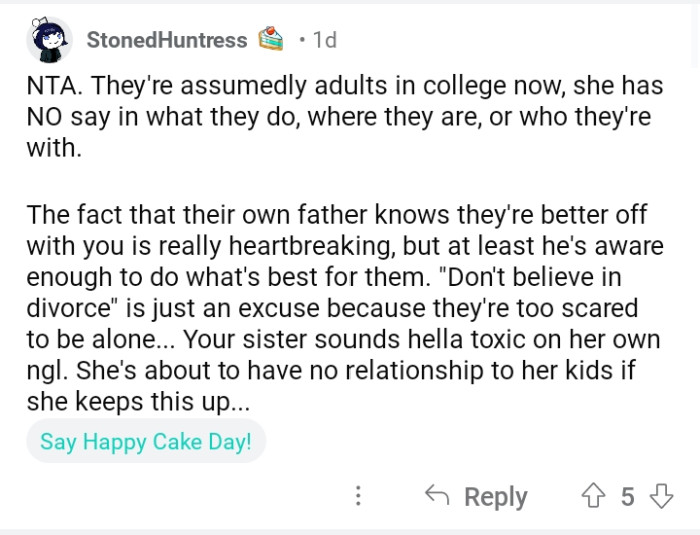
Task: Click the curved reply arrow icon
Action: (436, 496)
